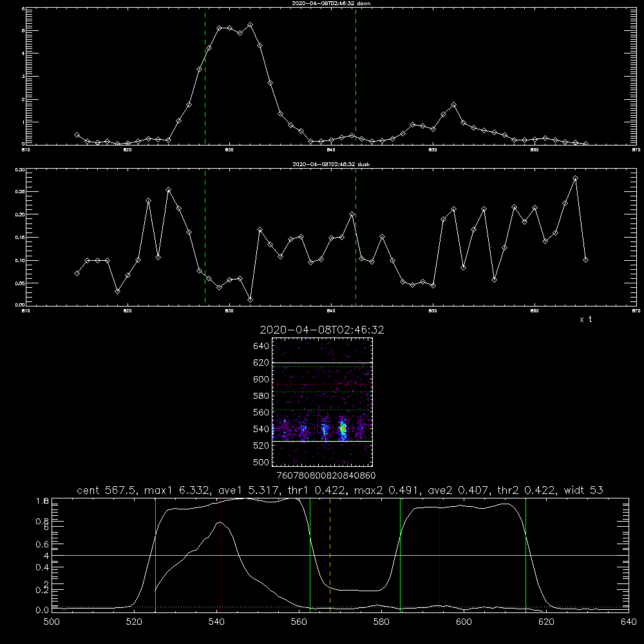The image size is (644, 644).
Task: Click the green vertical line at 615 in profile
Action: (x=526, y=554)
